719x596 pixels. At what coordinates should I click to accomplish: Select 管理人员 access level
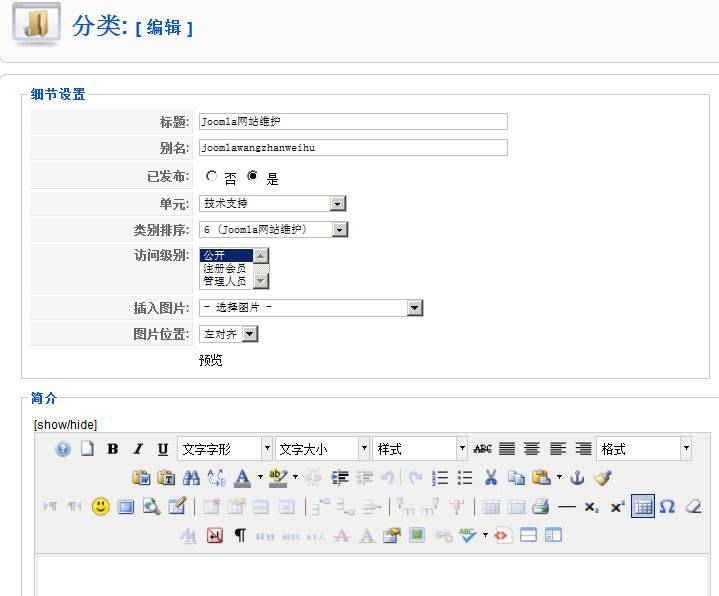[226, 281]
